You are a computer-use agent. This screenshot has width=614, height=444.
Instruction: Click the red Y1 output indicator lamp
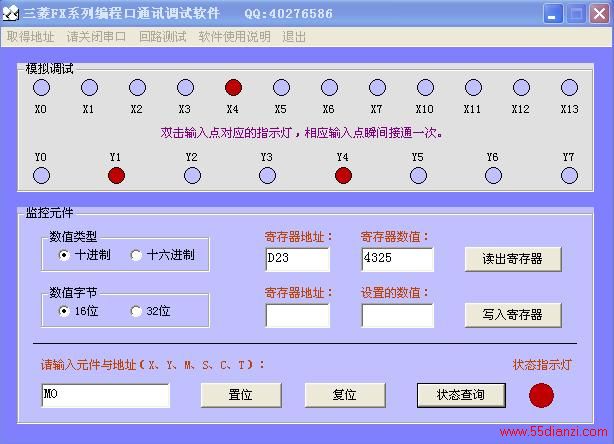point(116,175)
